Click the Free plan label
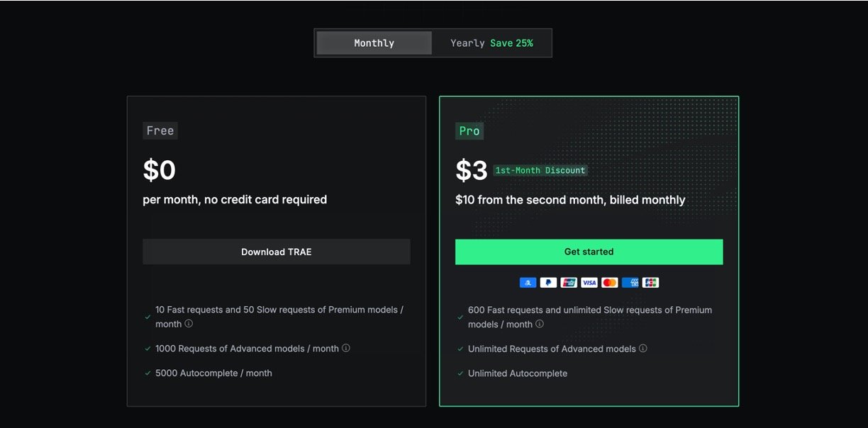The height and width of the screenshot is (428, 868). click(160, 130)
